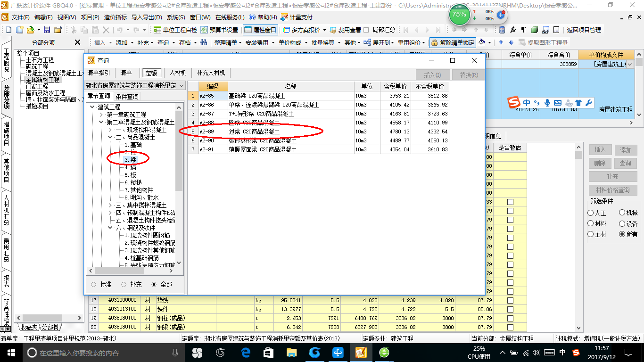The image size is (644, 362).
Task: Select the 标准 radio button
Action: click(x=93, y=284)
